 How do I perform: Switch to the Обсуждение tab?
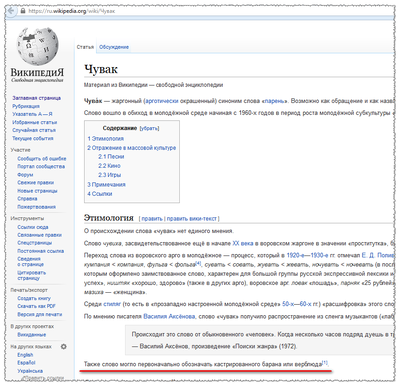pyautogui.click(x=114, y=47)
